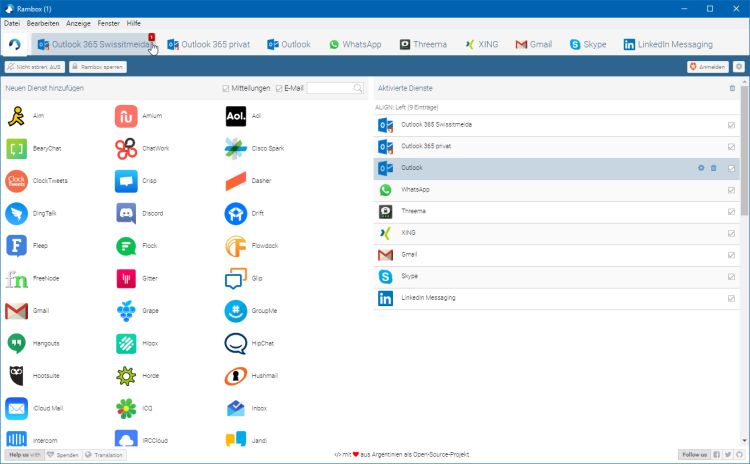Add the Hootsuite service
The height and width of the screenshot is (464, 750).
33,376
